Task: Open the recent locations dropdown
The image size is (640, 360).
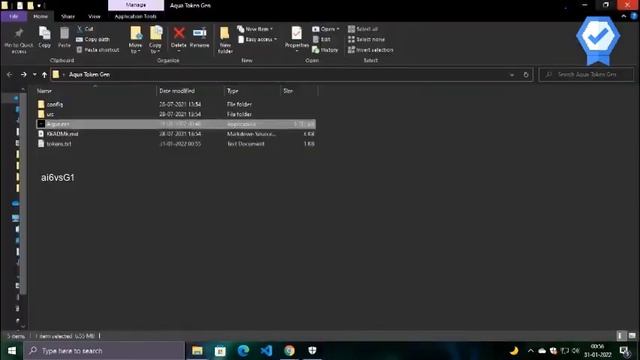Action: pyautogui.click(x=34, y=75)
